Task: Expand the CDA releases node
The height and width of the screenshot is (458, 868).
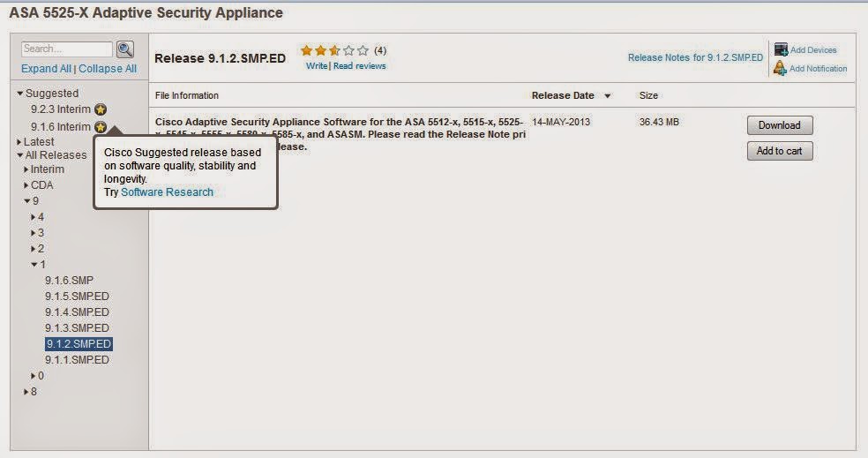Action: pos(26,185)
